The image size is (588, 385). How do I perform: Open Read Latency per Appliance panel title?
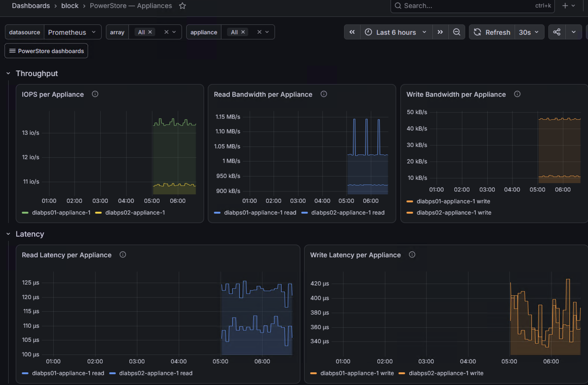click(x=67, y=255)
